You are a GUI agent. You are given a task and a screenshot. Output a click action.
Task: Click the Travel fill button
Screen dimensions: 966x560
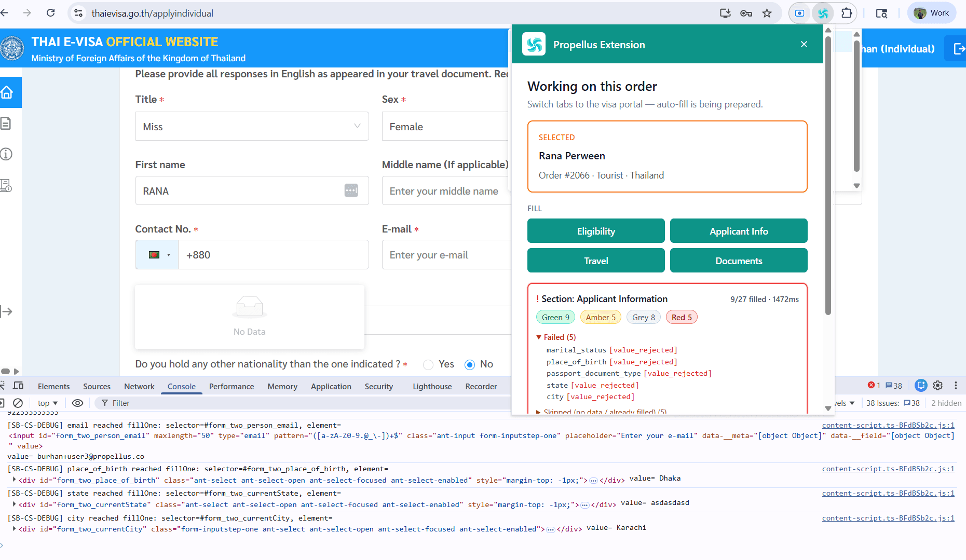[x=596, y=261]
